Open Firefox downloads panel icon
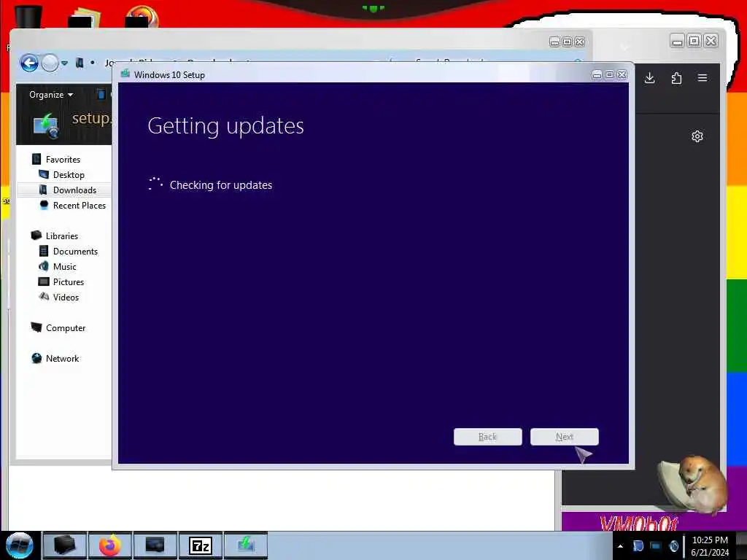 point(649,78)
